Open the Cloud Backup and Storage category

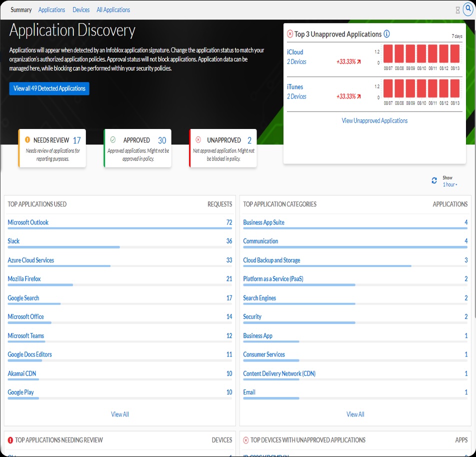pos(271,260)
